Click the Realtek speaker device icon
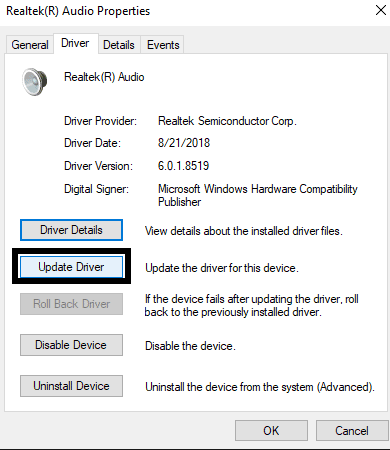This screenshot has width=390, height=450. [x=35, y=82]
